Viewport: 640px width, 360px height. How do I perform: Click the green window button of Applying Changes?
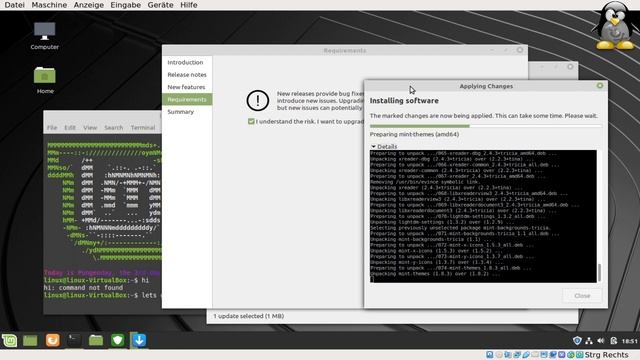600,86
